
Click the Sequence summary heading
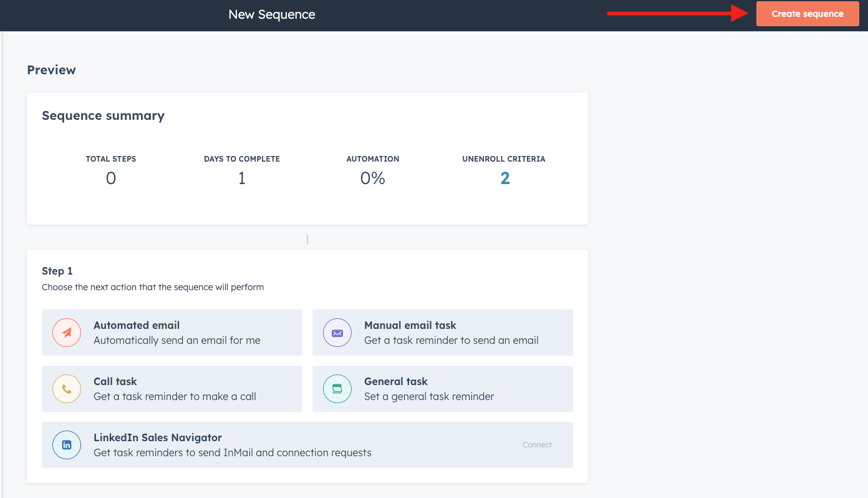(103, 115)
